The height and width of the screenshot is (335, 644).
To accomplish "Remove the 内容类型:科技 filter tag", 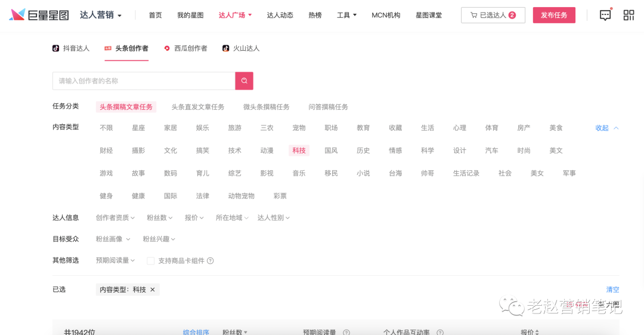I will point(153,290).
